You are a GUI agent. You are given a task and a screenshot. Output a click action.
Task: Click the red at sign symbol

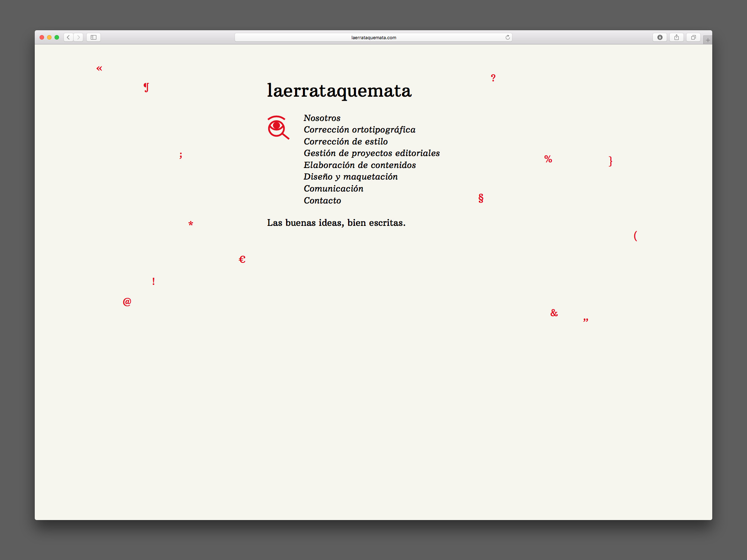127,302
